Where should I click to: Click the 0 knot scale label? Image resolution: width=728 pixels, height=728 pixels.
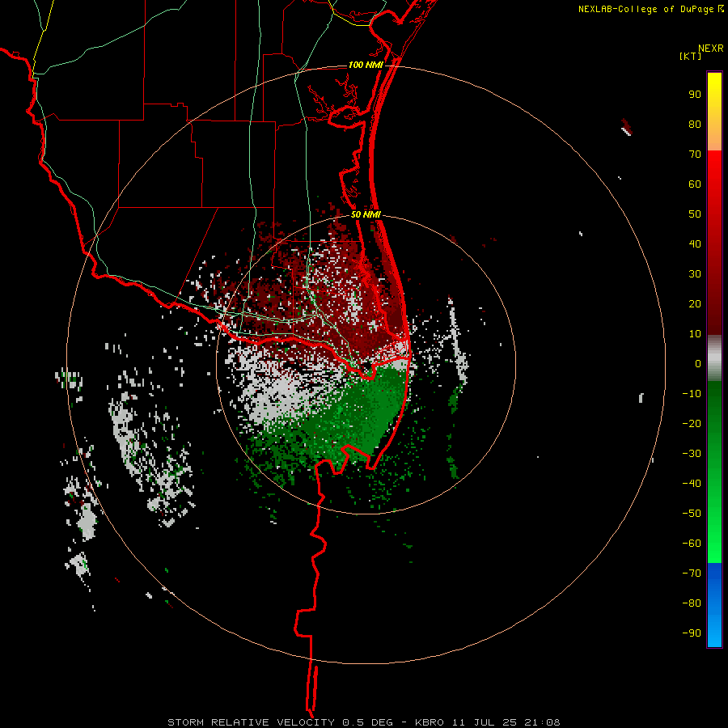[698, 364]
